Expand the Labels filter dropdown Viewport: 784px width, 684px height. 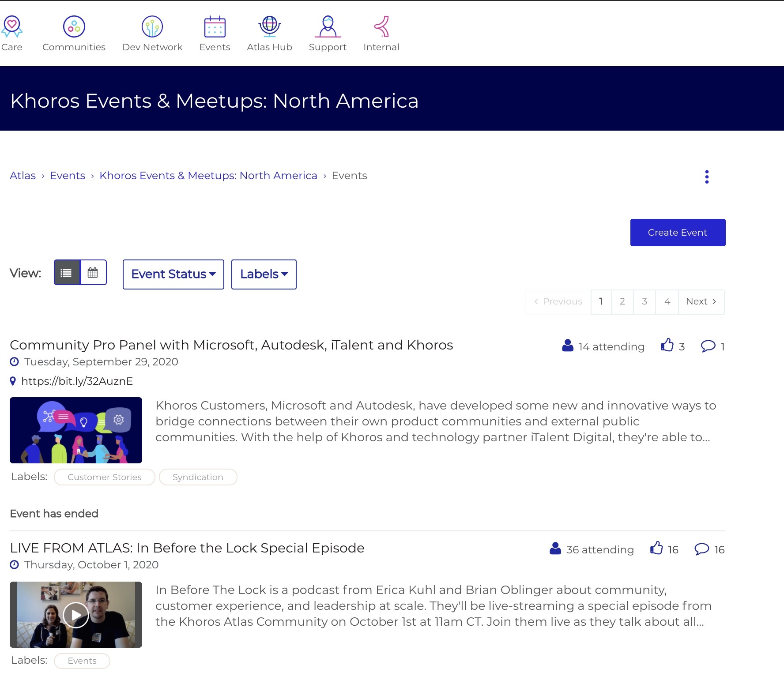[264, 274]
